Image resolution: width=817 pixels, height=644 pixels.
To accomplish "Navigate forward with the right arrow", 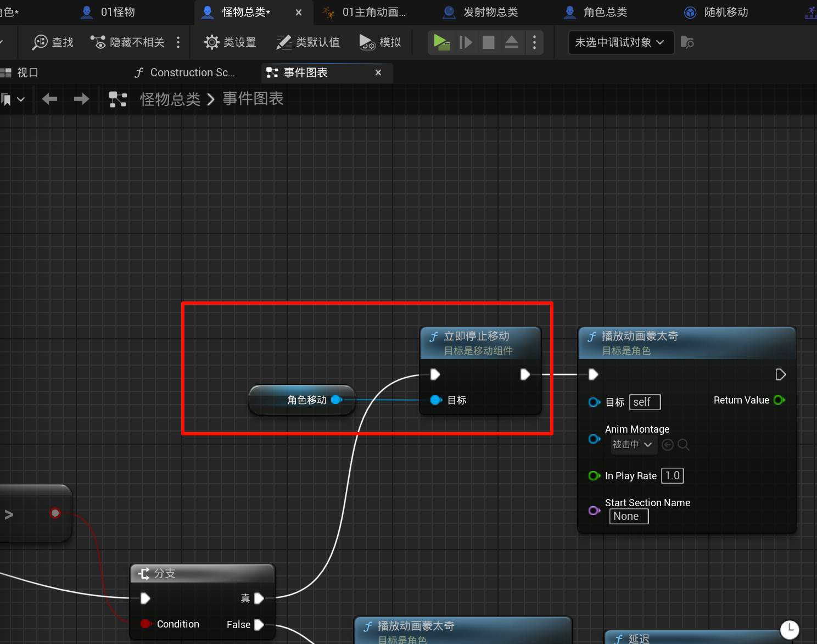I will (x=81, y=99).
